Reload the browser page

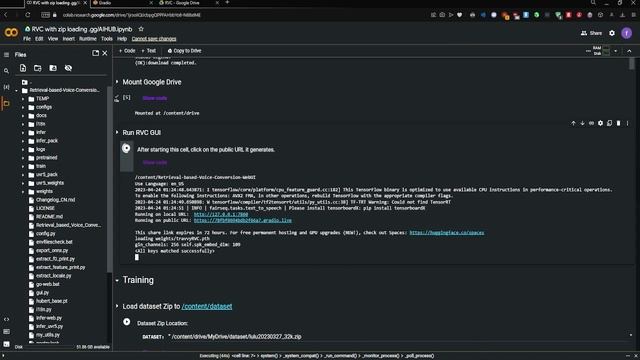pyautogui.click(x=27, y=15)
